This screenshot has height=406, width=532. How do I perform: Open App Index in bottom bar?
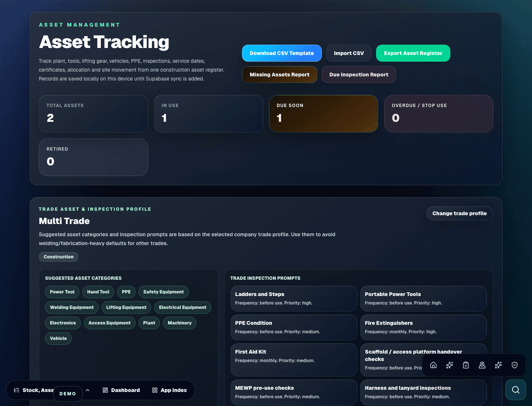click(x=169, y=390)
